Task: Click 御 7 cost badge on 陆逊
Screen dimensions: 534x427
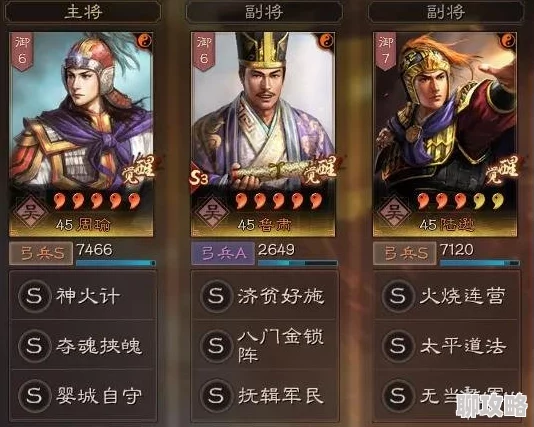Action: [385, 51]
